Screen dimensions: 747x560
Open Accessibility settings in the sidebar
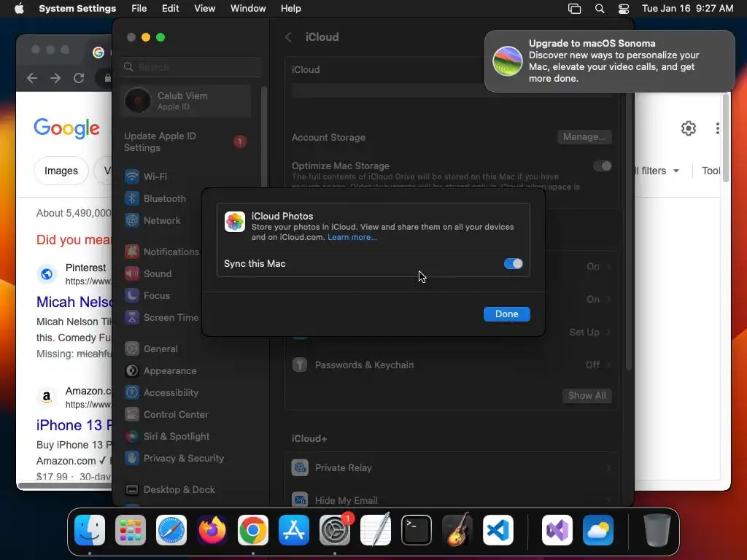187,393
